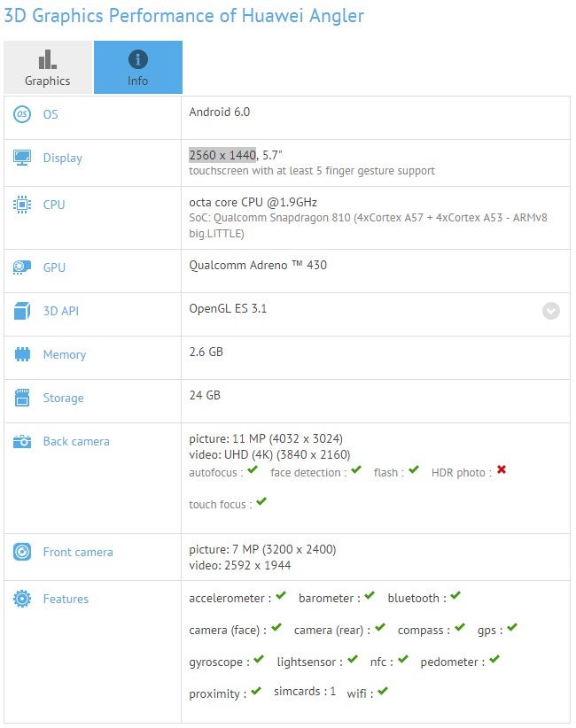Click the touchscreen gesture support text
The width and height of the screenshot is (576, 728).
(312, 171)
